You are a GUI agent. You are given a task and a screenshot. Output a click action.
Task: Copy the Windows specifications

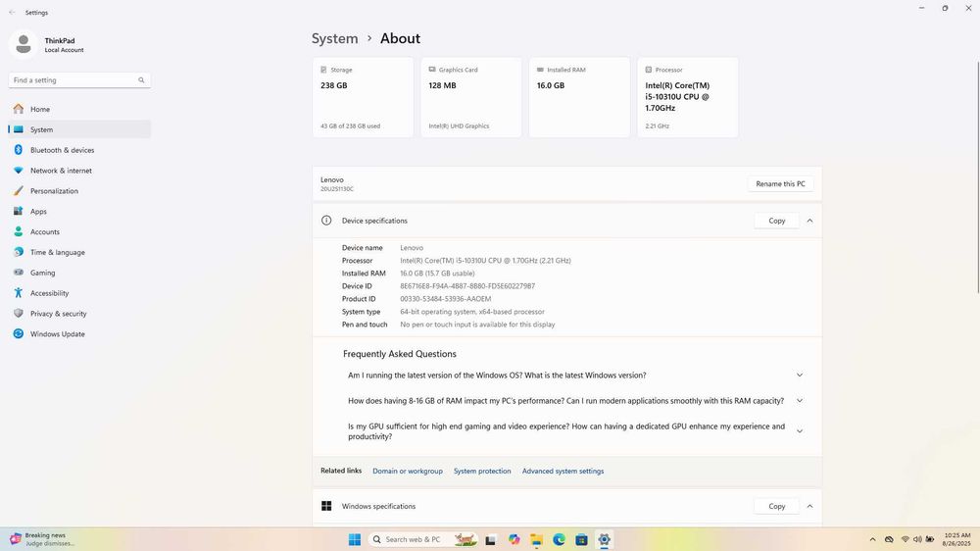(x=777, y=506)
